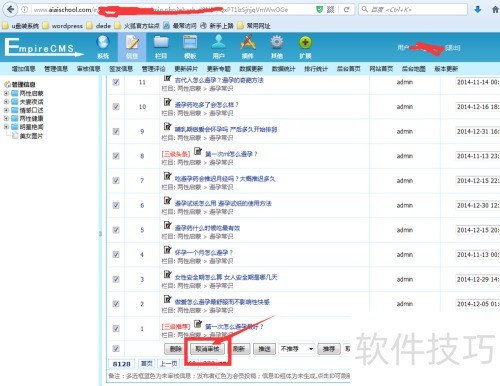This screenshot has width=500, height=386.
Task: Uncheck the checkbox for row 8
Action: pos(116,156)
